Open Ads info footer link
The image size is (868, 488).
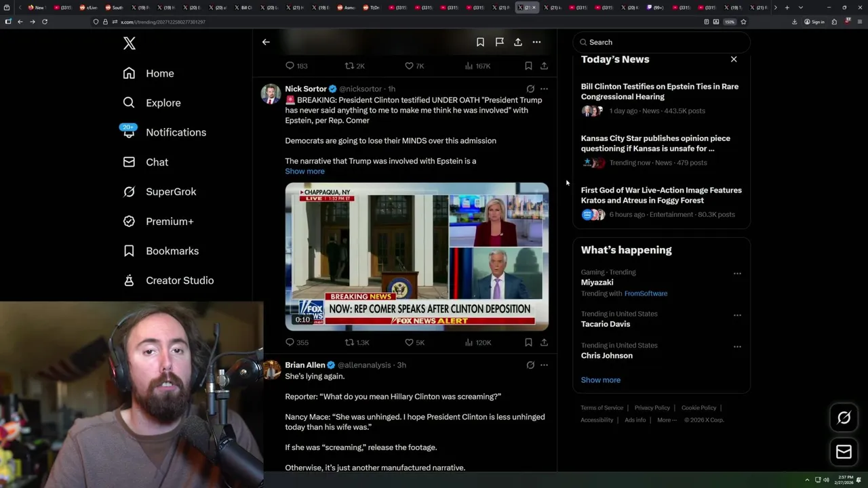coord(635,420)
